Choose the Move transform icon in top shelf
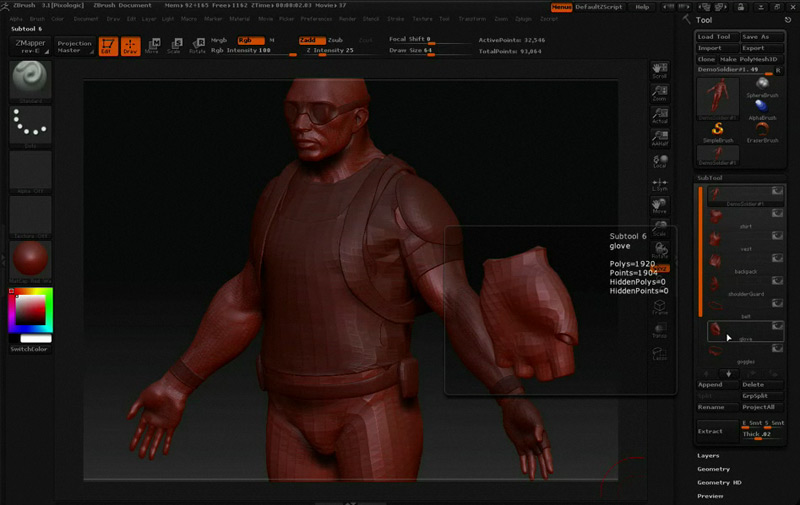The width and height of the screenshot is (800, 505). click(152, 46)
